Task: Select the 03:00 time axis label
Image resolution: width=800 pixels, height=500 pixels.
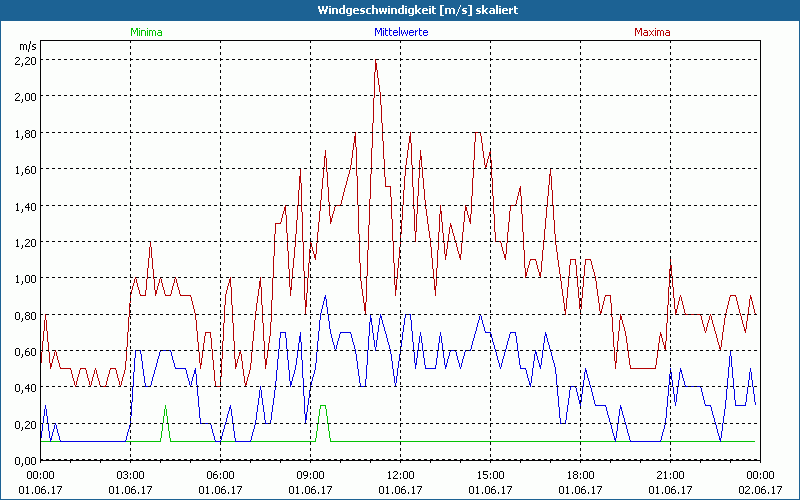Action: [130, 475]
